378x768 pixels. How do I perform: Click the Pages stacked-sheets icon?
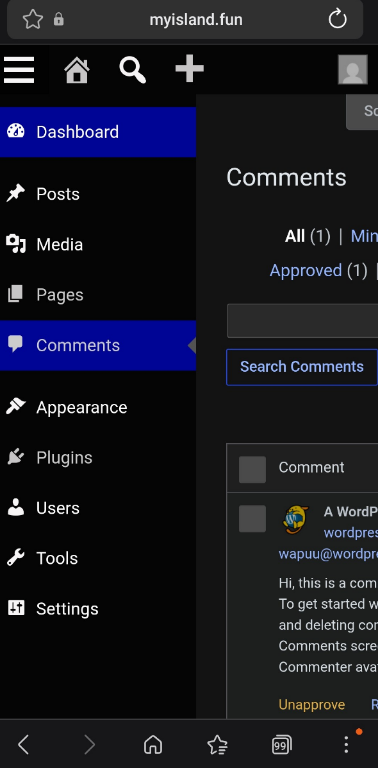(15, 294)
